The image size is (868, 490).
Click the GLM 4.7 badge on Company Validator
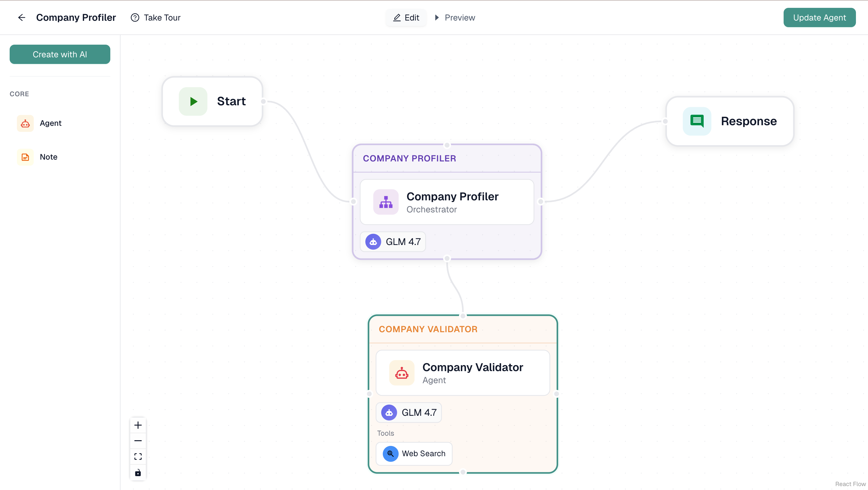[x=408, y=412]
